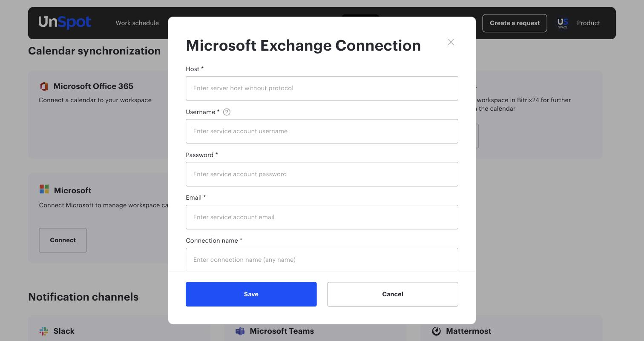The height and width of the screenshot is (341, 644).
Task: Click 'Connect a calendar to your workspace' text
Action: pyautogui.click(x=95, y=100)
